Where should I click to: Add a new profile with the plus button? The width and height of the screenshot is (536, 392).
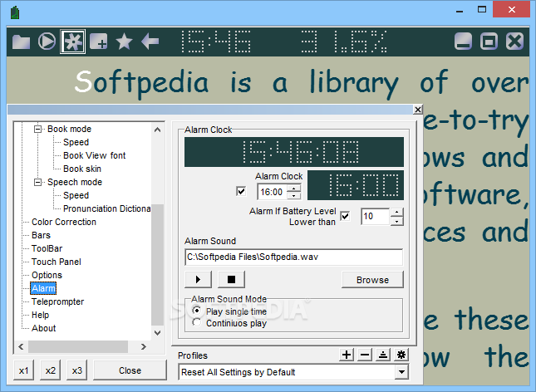(347, 355)
